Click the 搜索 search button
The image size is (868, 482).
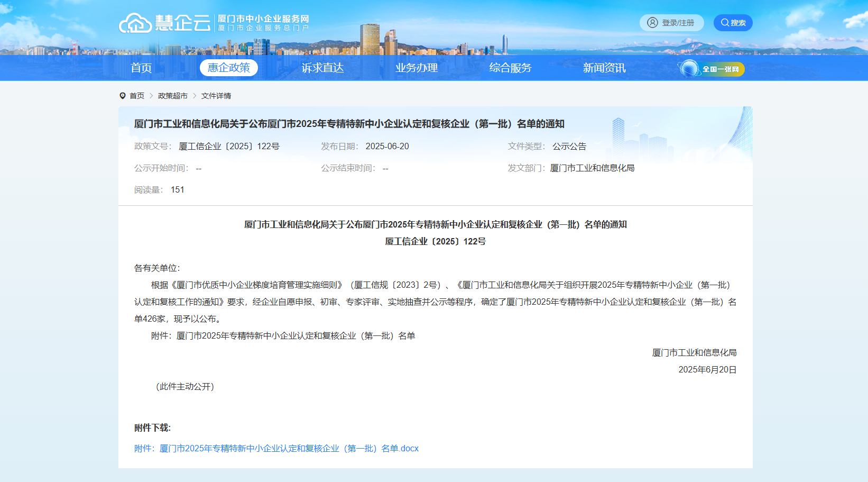pyautogui.click(x=733, y=23)
